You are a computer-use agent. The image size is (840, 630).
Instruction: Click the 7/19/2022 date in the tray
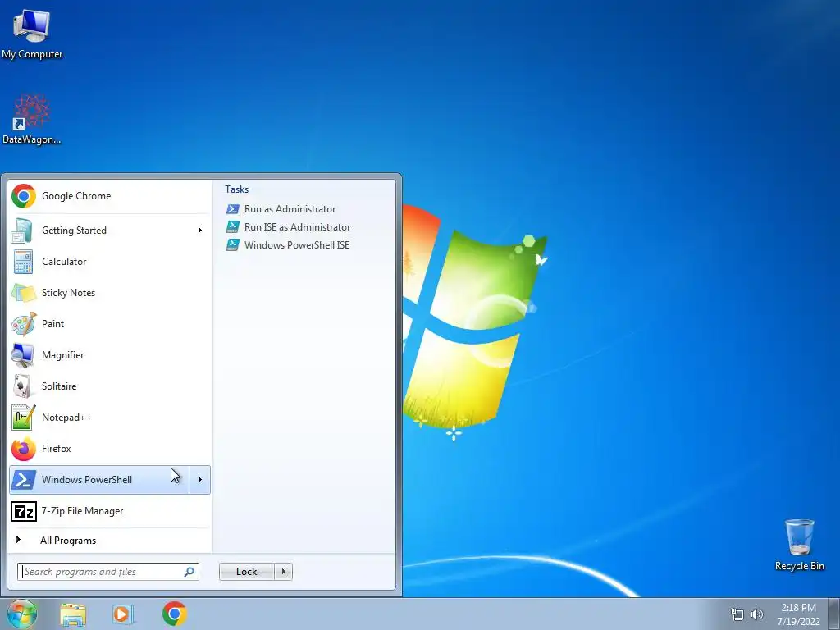[798, 622]
